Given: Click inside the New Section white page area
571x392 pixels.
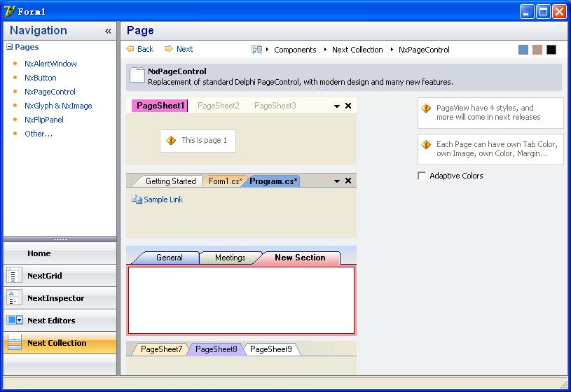Looking at the screenshot, I should click(241, 300).
